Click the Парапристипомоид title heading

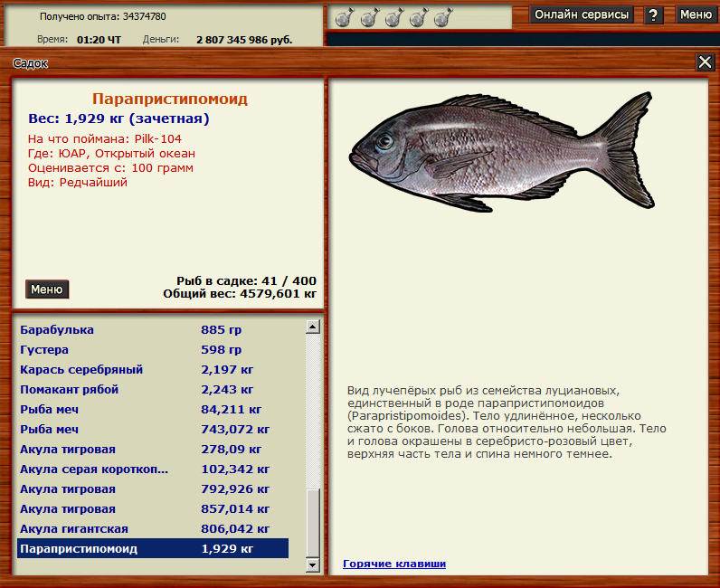click(170, 100)
